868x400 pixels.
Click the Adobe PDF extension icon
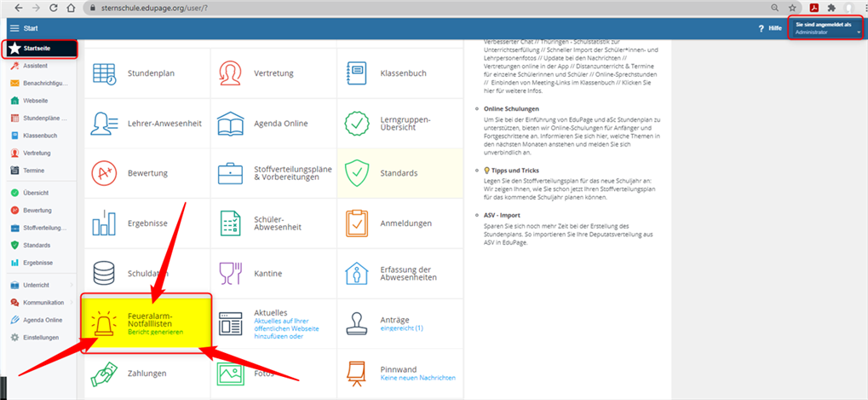coord(814,9)
